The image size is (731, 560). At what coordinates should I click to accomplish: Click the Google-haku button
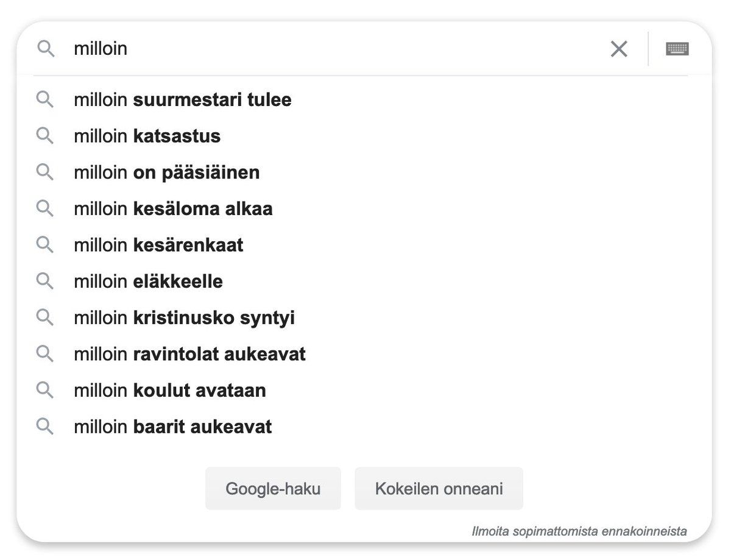click(273, 488)
